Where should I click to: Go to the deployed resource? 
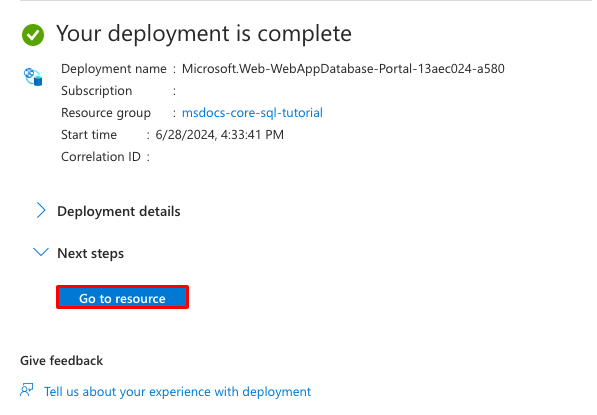(x=122, y=297)
